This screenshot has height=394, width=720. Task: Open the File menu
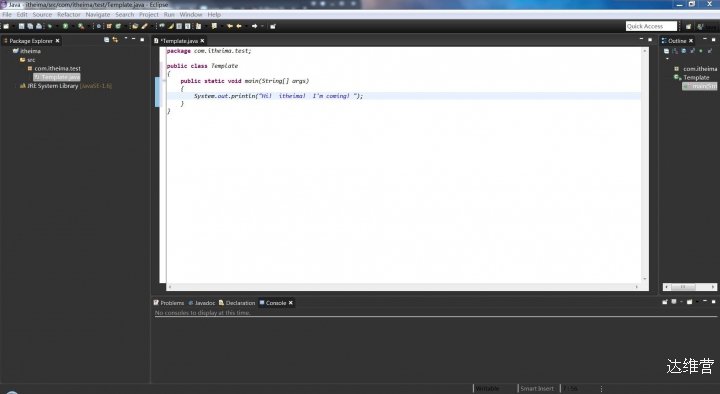(x=7, y=15)
